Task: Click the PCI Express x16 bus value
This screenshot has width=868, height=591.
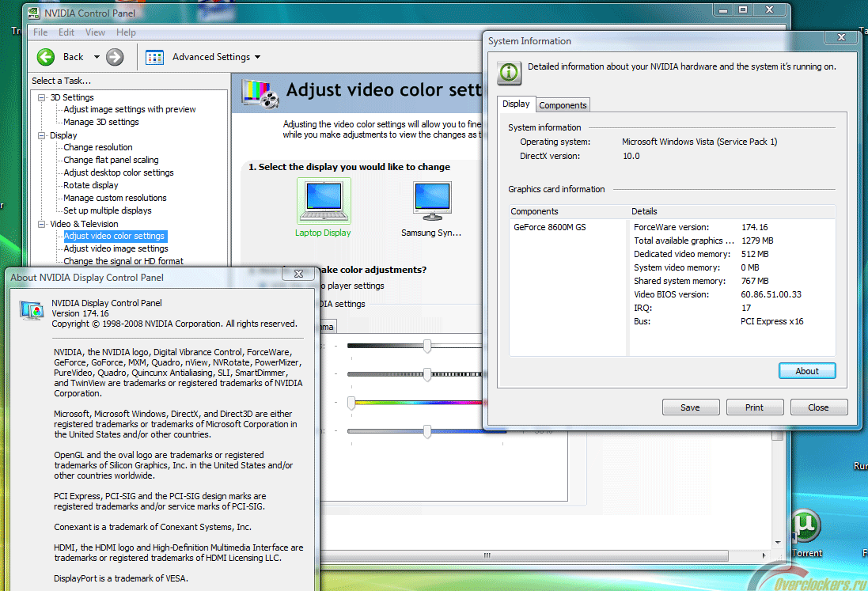Action: pyautogui.click(x=772, y=321)
